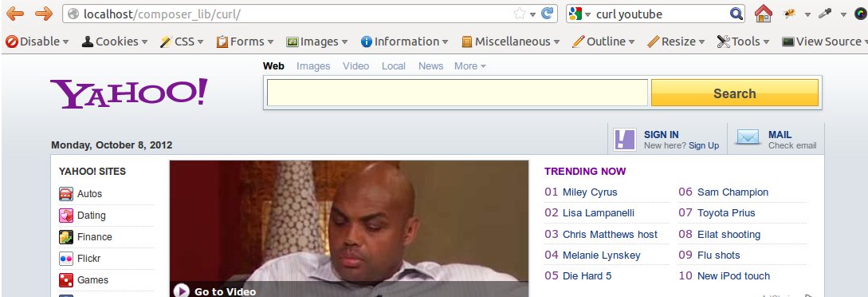Open Miscellaneous dropdown in developer toolbar
The image size is (868, 297).
(x=510, y=42)
